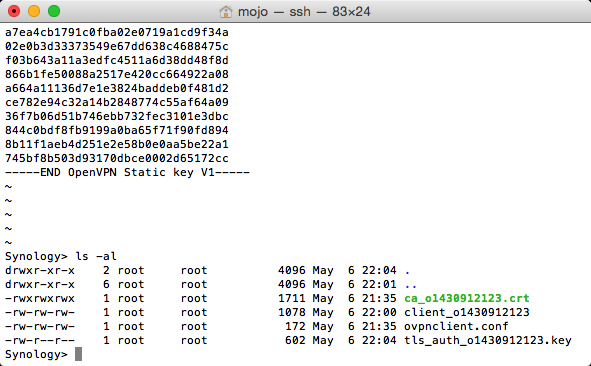Image resolution: width=591 pixels, height=366 pixels.
Task: Click the blue '.' current directory entry
Action: pos(407,271)
